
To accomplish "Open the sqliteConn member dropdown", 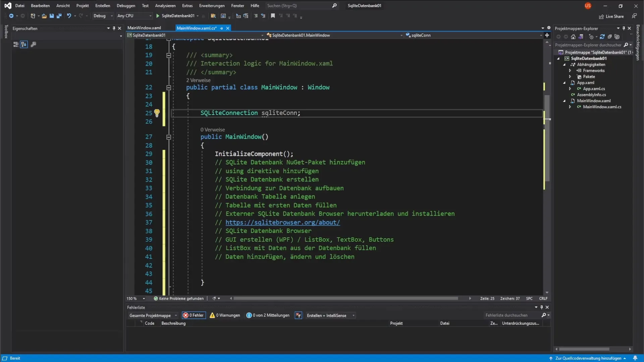I will pos(474,35).
